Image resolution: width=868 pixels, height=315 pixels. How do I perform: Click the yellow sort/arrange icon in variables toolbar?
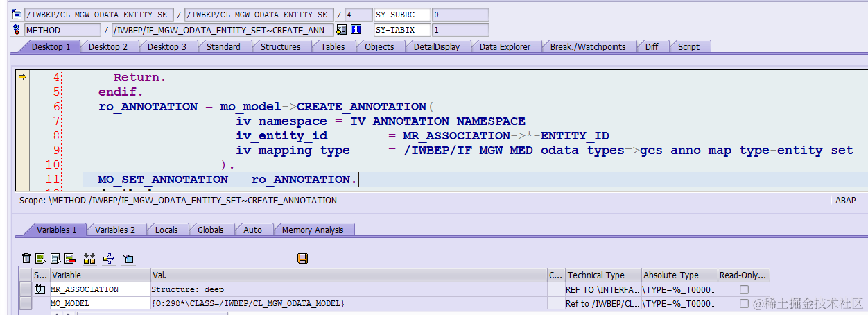point(89,259)
